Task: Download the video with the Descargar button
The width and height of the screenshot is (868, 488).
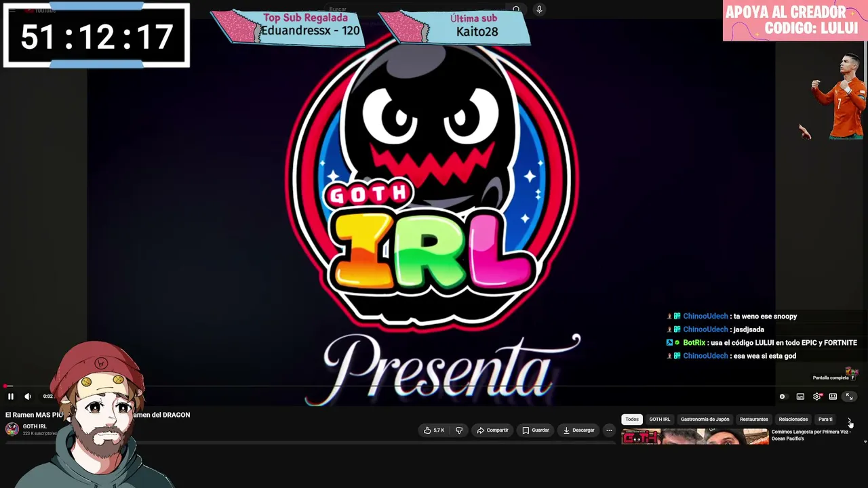Action: pyautogui.click(x=578, y=430)
